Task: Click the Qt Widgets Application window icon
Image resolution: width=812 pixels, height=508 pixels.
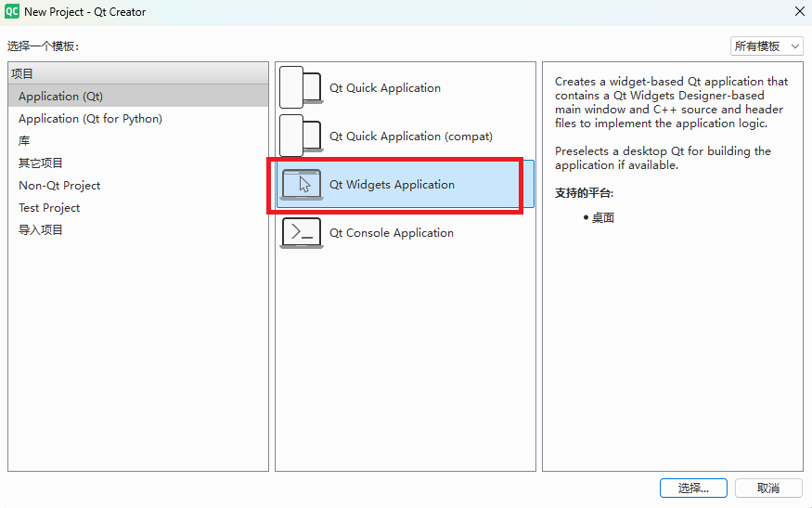Action: click(x=302, y=185)
